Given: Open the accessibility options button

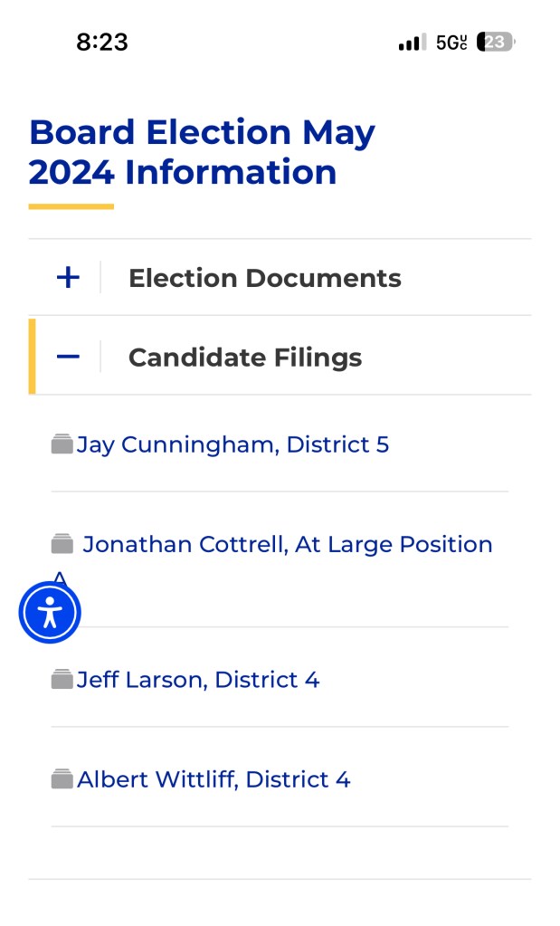Looking at the screenshot, I should click(x=50, y=613).
